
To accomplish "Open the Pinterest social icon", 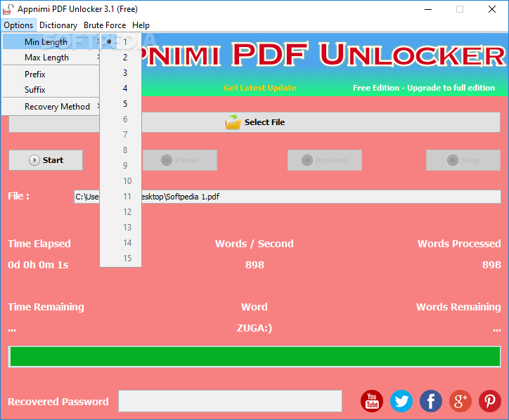I will (x=490, y=401).
